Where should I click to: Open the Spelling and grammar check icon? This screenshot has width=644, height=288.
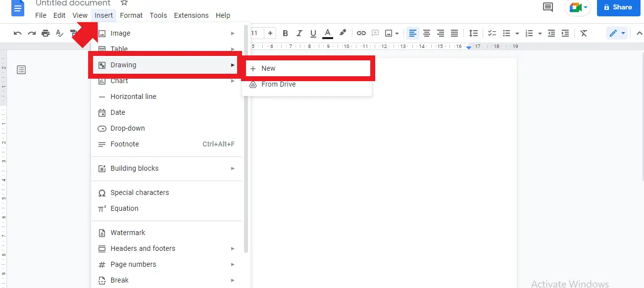[x=59, y=33]
